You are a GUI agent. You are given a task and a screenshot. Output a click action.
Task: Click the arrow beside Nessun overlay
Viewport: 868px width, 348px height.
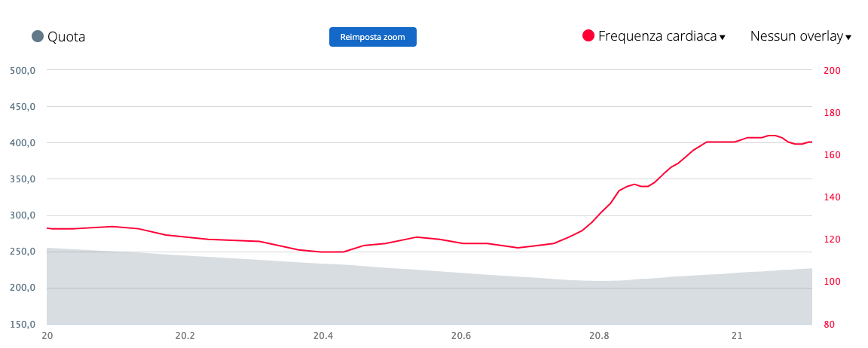(848, 38)
